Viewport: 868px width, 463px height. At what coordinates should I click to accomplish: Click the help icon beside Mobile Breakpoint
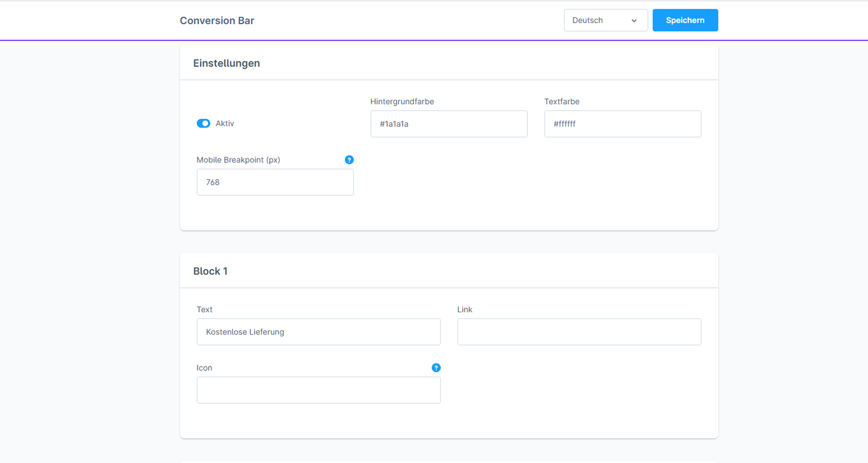tap(349, 160)
